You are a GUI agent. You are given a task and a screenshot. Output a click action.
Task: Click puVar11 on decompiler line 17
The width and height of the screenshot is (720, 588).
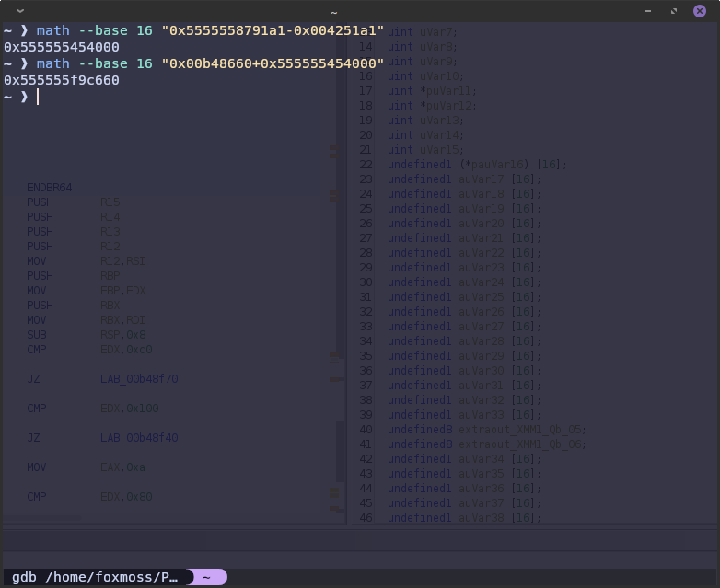click(x=447, y=91)
